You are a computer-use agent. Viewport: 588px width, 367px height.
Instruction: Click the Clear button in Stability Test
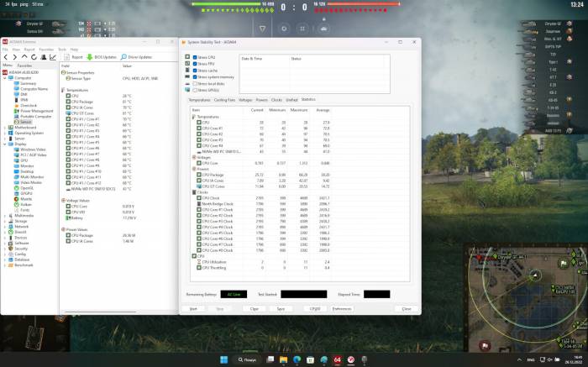click(255, 308)
